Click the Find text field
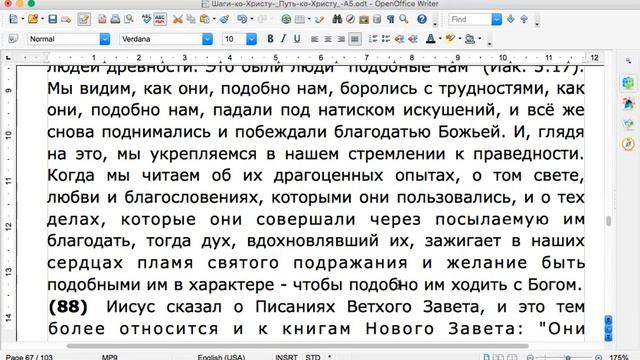The width and height of the screenshot is (640, 360). [x=470, y=19]
